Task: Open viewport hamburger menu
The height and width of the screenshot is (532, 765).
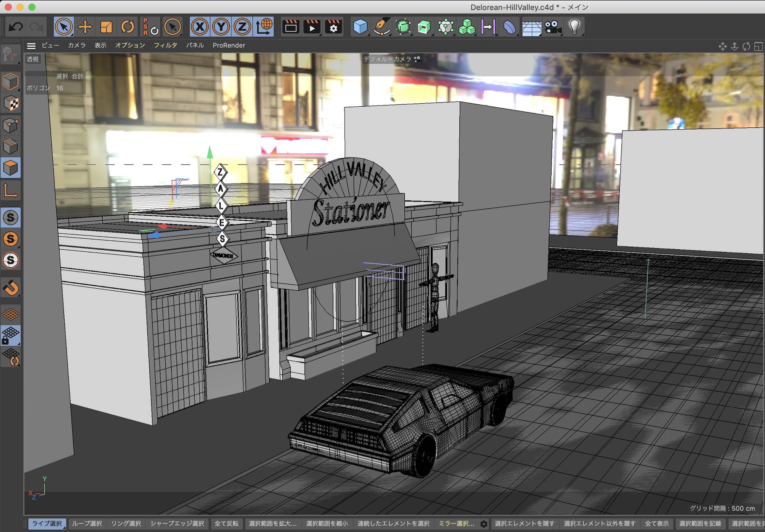Action: [31, 46]
